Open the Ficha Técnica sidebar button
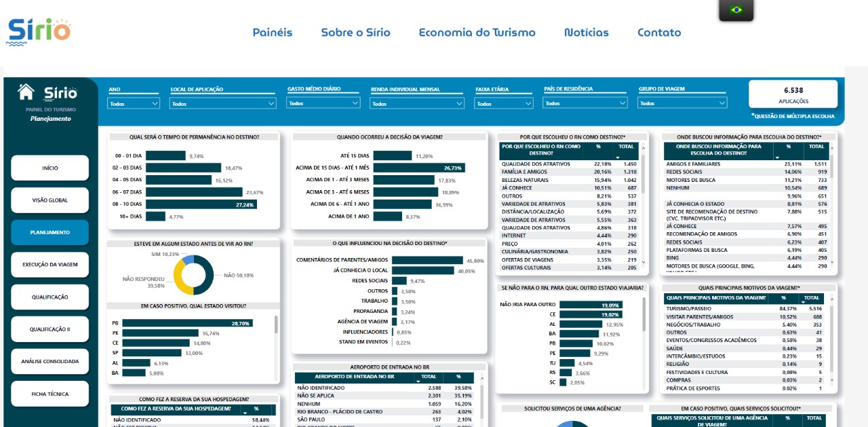This screenshot has width=868, height=427. [50, 394]
